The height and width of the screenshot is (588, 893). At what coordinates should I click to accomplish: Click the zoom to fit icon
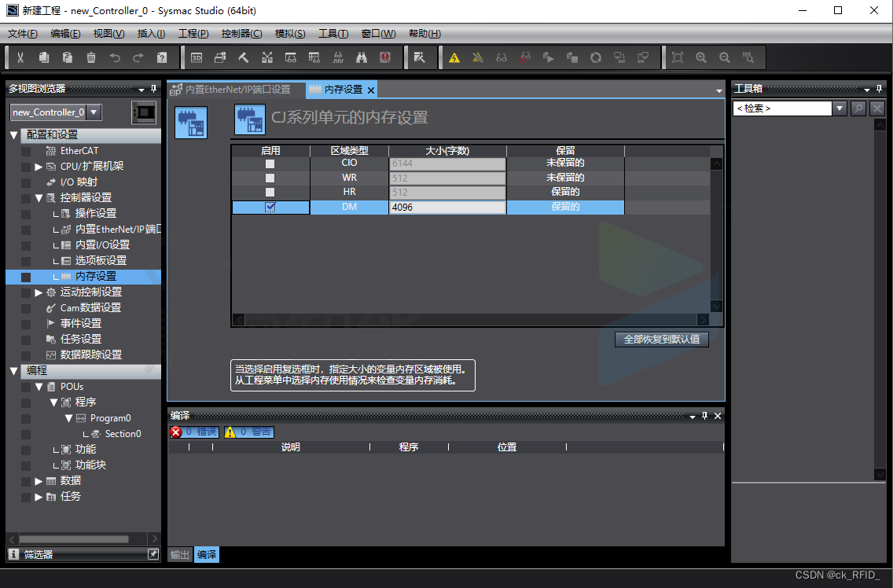click(x=677, y=57)
